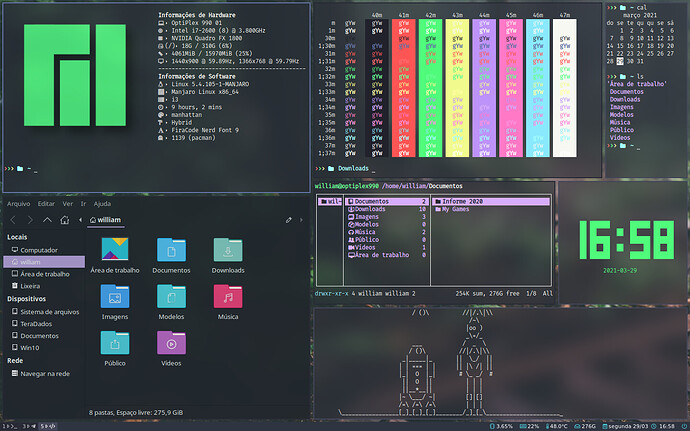
Task: Go back with the left arrow in file manager
Action: [13, 220]
